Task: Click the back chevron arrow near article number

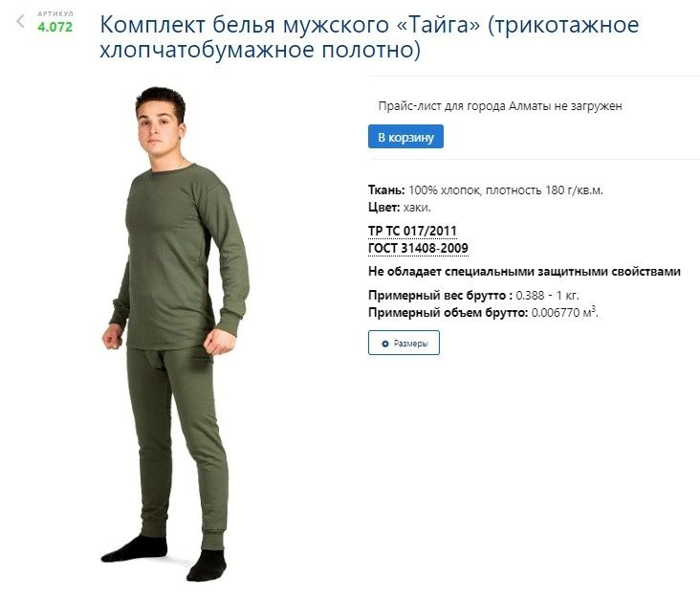Action: coord(20,21)
